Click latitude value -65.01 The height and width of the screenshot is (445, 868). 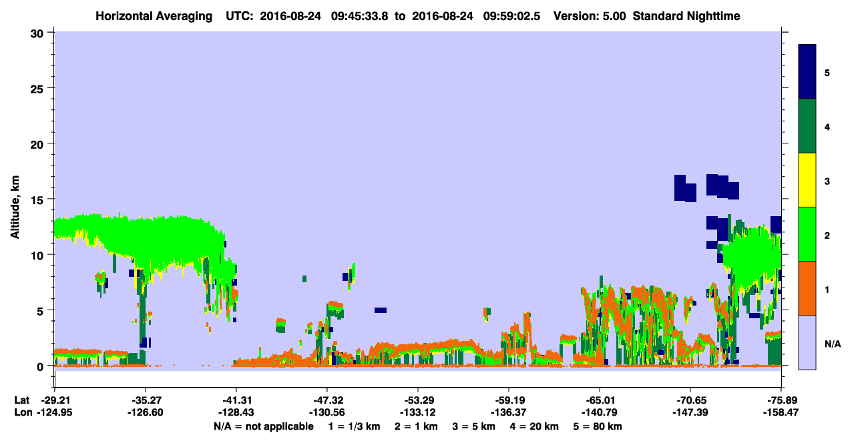[x=600, y=401]
